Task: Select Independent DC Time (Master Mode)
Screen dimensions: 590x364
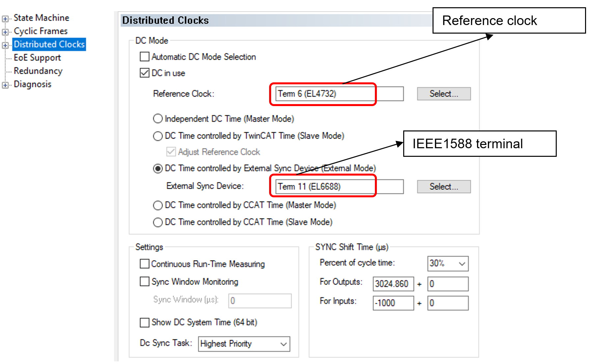Action: coord(158,119)
